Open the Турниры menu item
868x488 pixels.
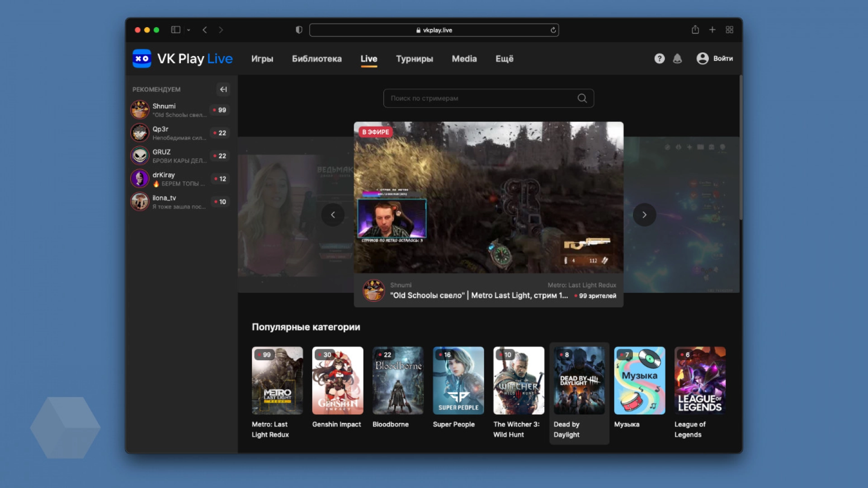click(x=415, y=59)
